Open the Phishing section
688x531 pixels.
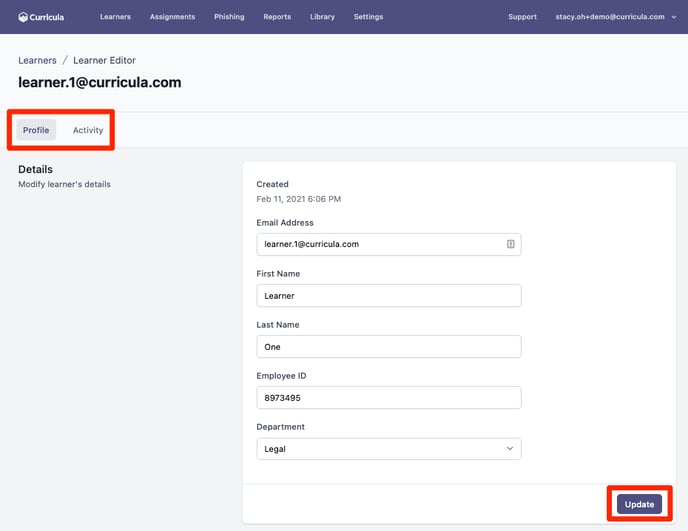tap(229, 17)
